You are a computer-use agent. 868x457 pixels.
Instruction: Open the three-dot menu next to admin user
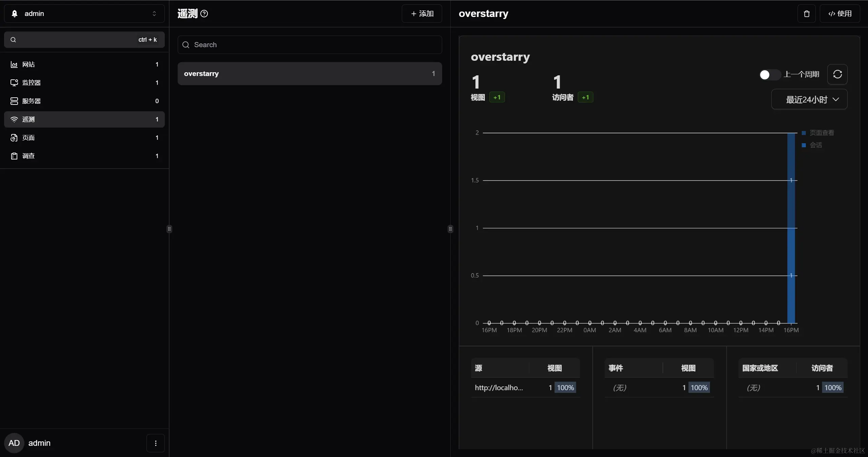coord(156,443)
